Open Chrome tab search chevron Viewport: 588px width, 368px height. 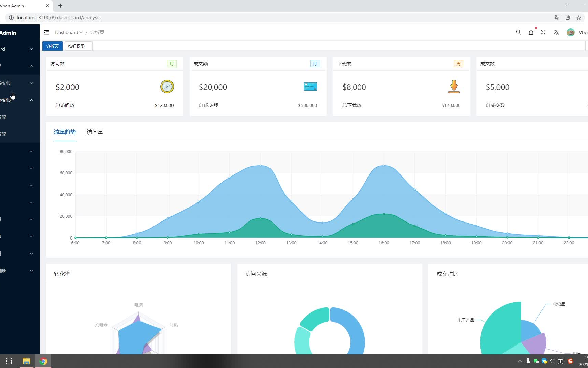[x=567, y=5]
